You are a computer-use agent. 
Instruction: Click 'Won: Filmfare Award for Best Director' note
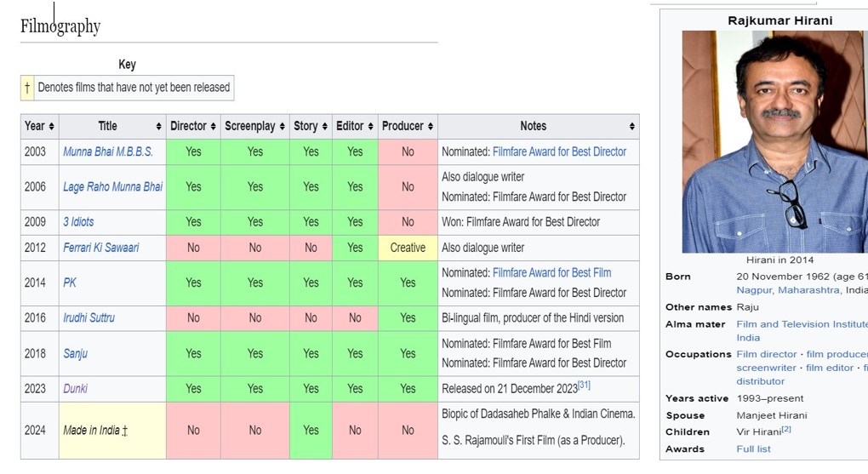pos(520,222)
